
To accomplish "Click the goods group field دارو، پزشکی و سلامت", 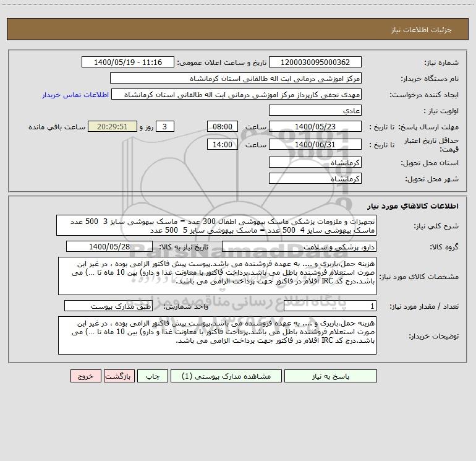I will coord(299,246).
